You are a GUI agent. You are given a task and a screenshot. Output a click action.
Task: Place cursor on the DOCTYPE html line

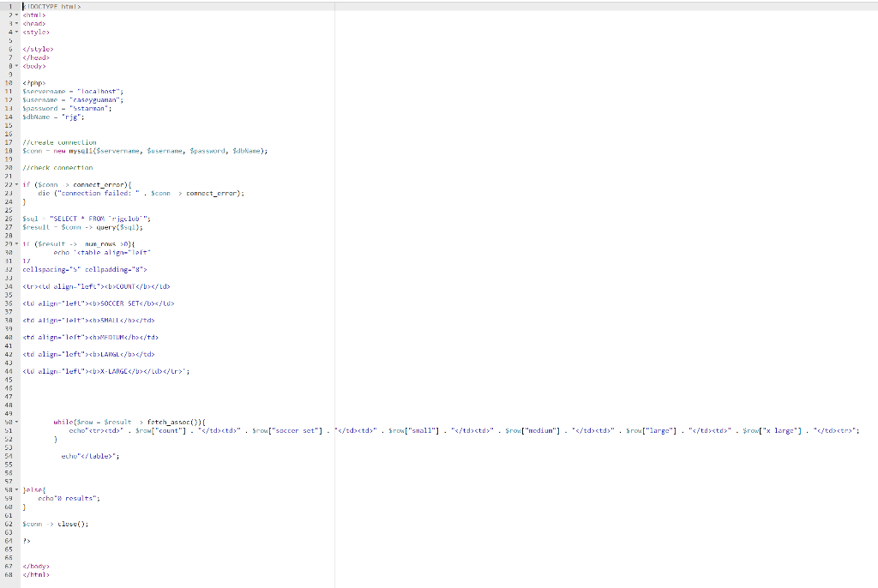(x=51, y=7)
